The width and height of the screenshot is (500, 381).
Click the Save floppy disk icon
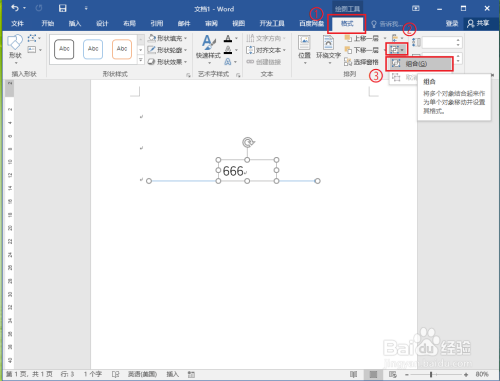[x=63, y=8]
